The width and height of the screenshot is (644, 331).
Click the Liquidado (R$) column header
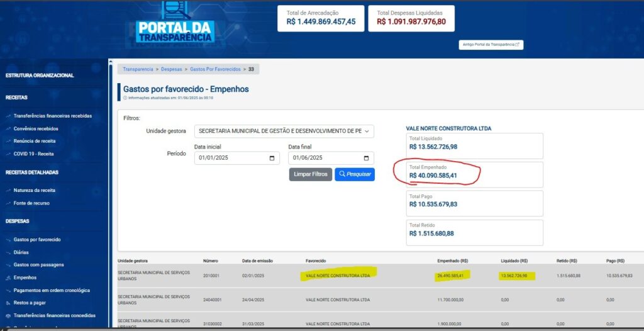coord(514,261)
